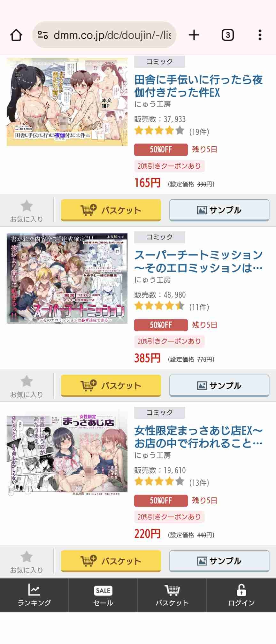The width and height of the screenshot is (276, 644).
Task: Add first product to バスケット
Action: click(x=111, y=210)
